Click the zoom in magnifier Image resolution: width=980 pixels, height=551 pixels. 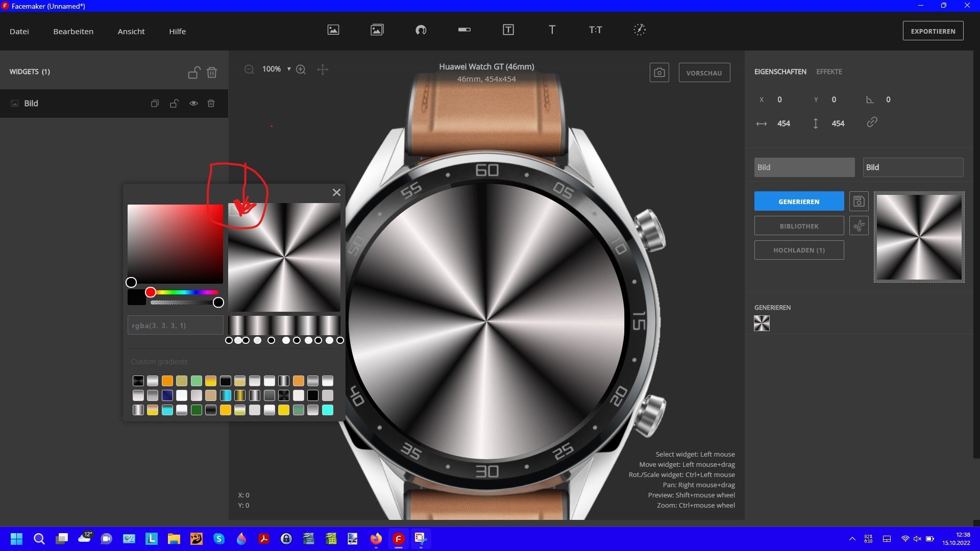coord(301,69)
